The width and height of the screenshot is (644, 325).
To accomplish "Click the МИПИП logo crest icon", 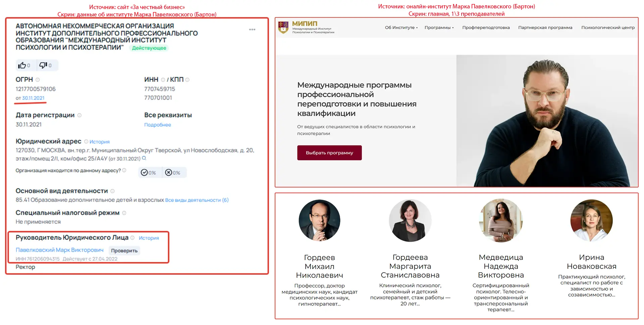I will (x=283, y=27).
